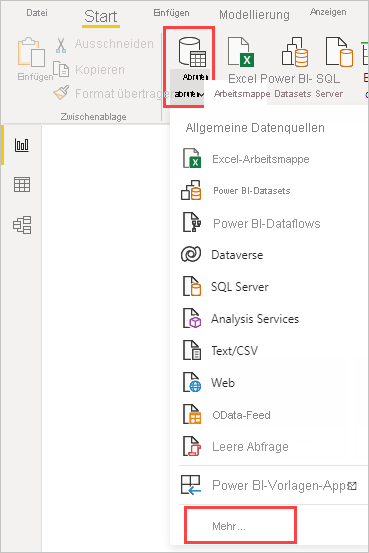
Task: Click the Format übertragen text label
Action: [122, 93]
